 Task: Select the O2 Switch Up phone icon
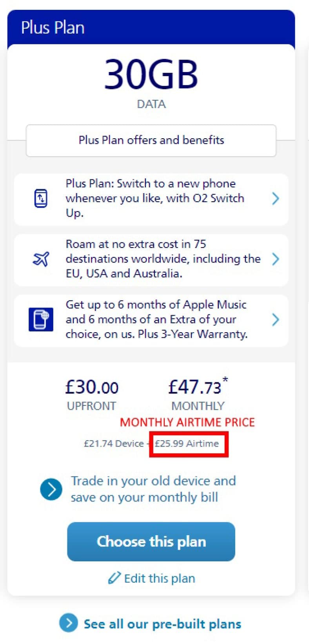click(x=40, y=198)
